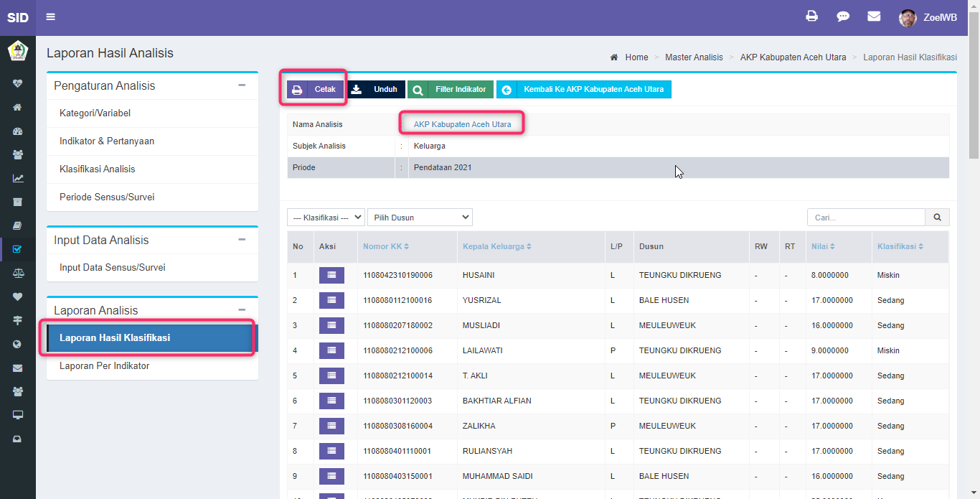Select the dashboard gauge icon in the sidebar
This screenshot has width=980, height=499.
pyautogui.click(x=18, y=130)
